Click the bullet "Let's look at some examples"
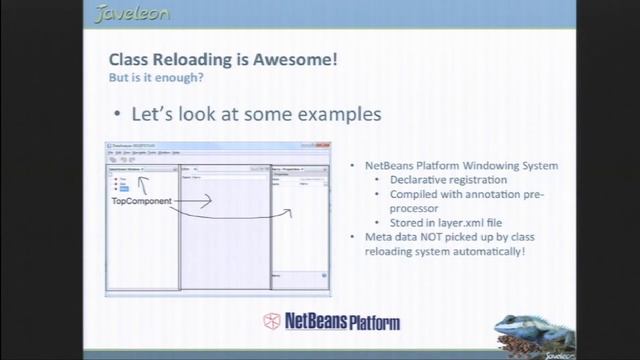This screenshot has width=640, height=360. tap(256, 114)
